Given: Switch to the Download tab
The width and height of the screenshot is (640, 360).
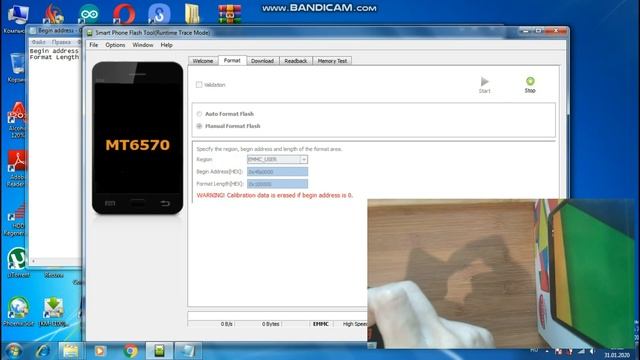Looking at the screenshot, I should point(262,61).
